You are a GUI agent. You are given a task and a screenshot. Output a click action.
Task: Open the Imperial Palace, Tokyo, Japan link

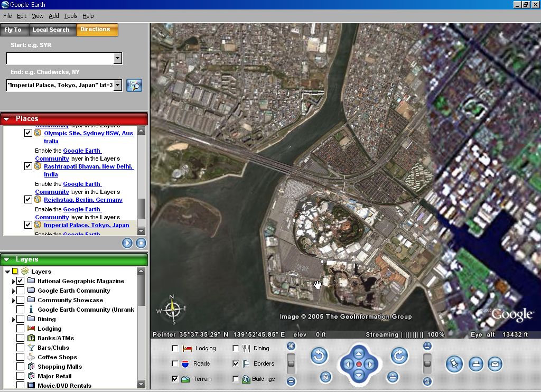tap(87, 225)
